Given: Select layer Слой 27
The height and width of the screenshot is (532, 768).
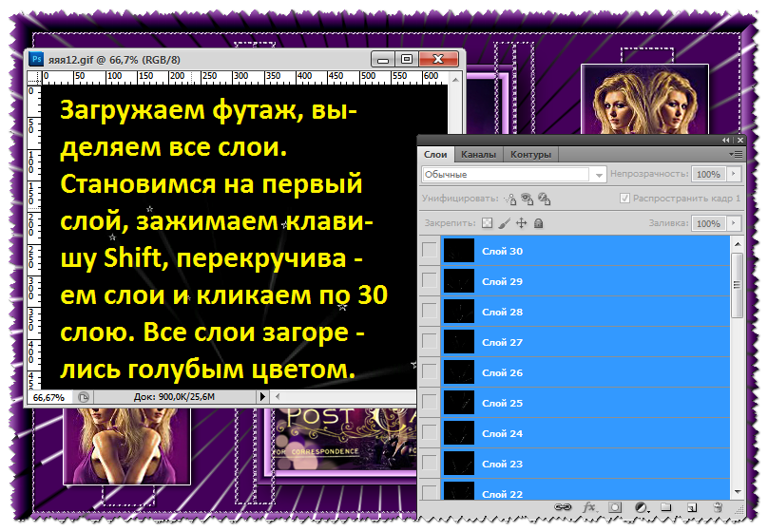Looking at the screenshot, I should 586,342.
